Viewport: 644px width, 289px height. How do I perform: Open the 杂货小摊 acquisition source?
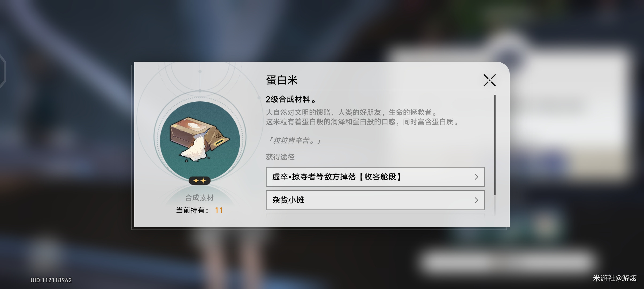tap(375, 200)
